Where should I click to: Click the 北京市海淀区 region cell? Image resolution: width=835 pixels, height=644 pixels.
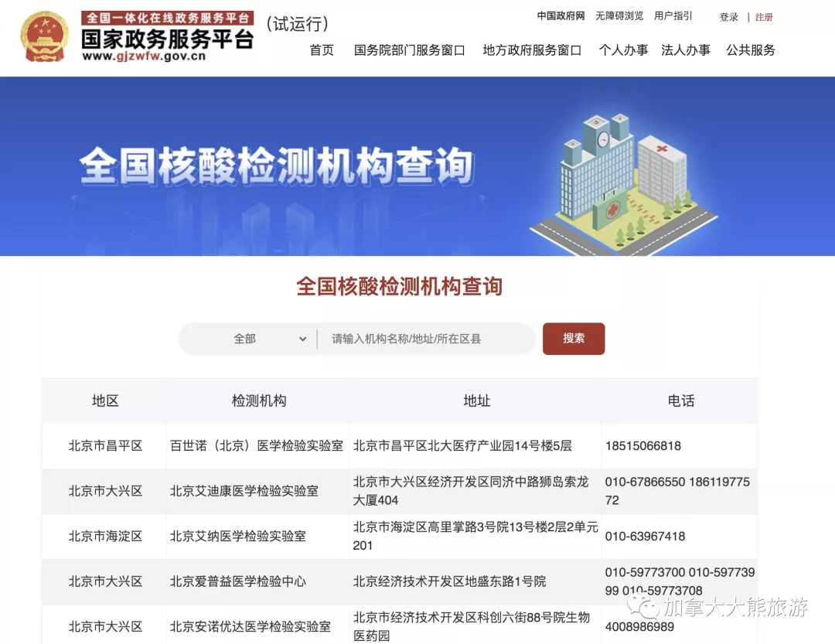[x=105, y=537]
